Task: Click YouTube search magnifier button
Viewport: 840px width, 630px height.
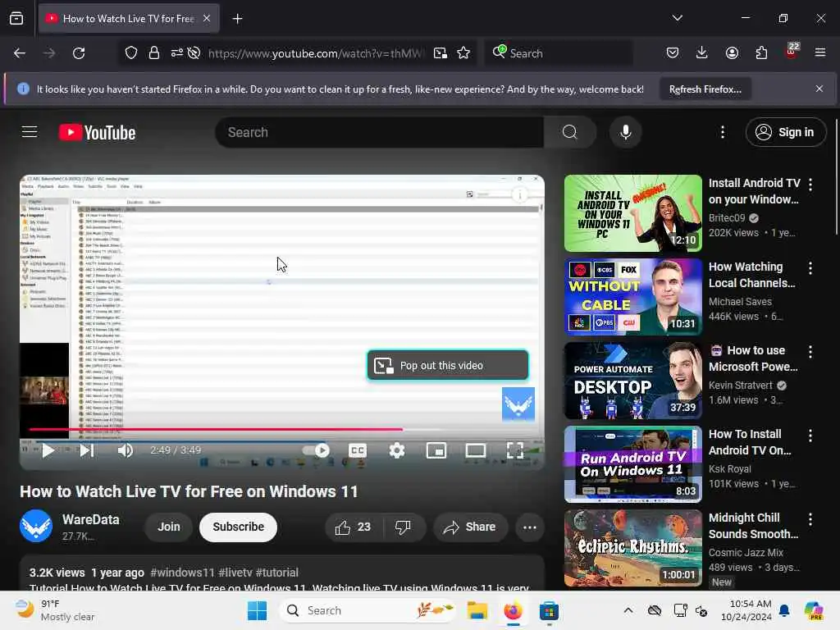Action: 570,132
